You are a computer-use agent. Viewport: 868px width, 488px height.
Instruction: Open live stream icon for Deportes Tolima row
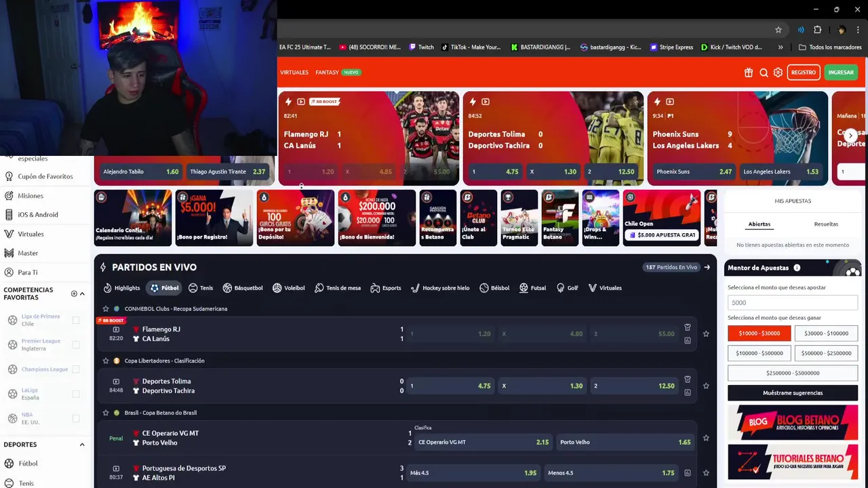pos(116,382)
